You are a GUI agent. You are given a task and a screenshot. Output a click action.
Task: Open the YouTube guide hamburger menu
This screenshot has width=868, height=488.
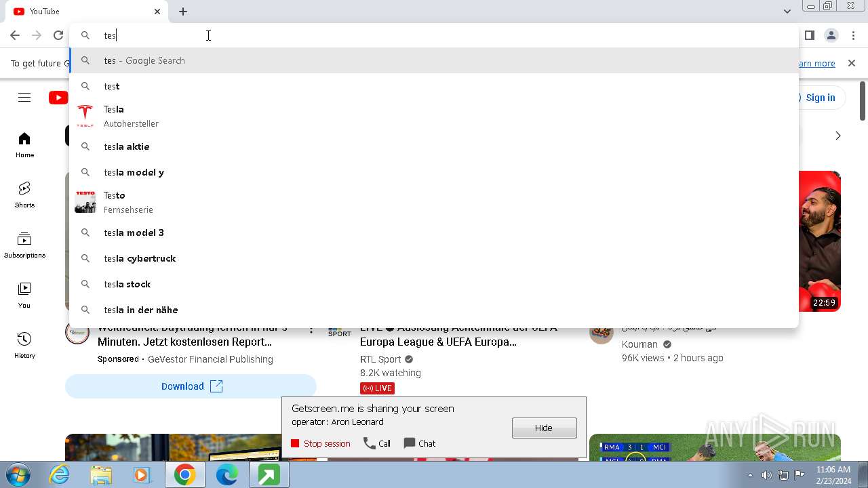pos(24,98)
